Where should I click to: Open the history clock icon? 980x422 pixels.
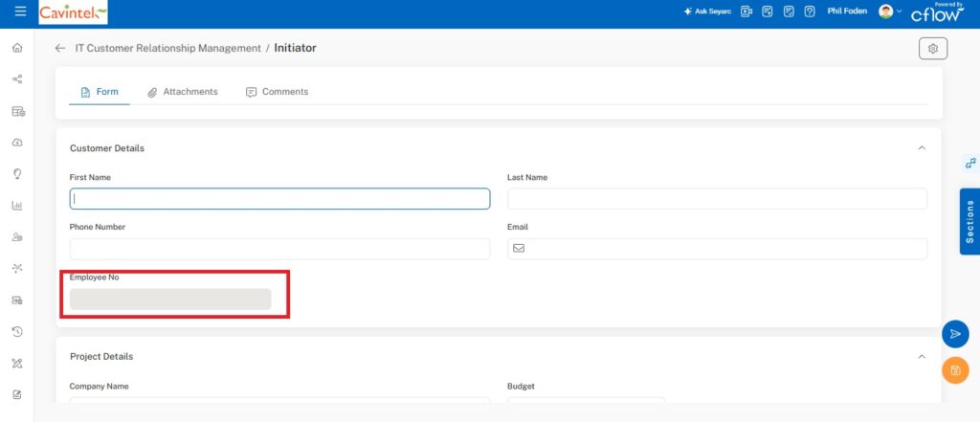pos(17,331)
